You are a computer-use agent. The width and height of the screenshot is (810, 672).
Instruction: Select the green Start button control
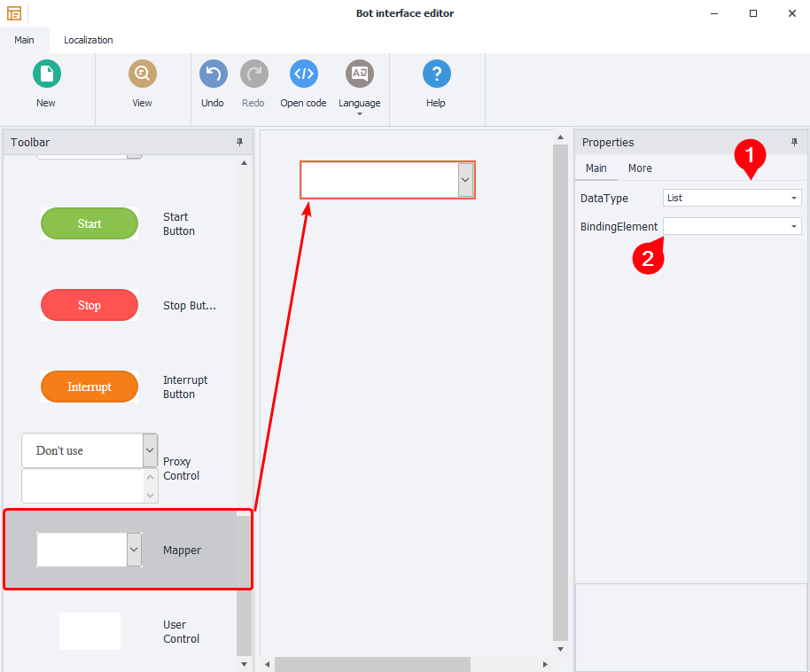pos(90,223)
